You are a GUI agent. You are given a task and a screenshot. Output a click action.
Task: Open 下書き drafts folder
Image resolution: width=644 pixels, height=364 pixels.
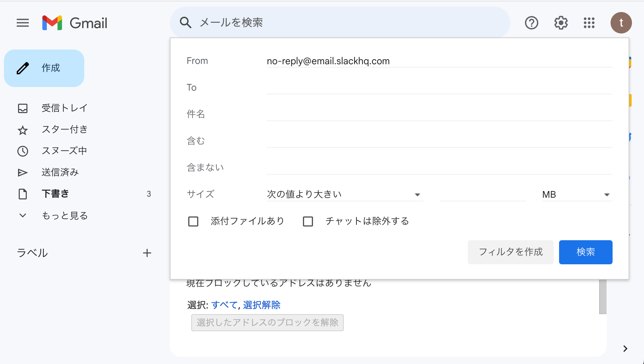click(x=55, y=194)
